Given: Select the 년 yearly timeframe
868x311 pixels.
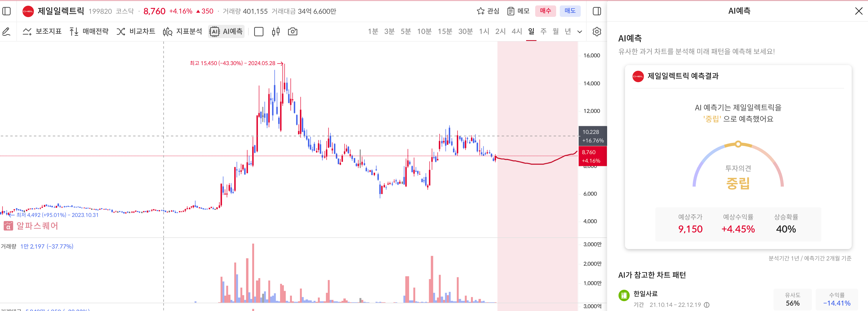Looking at the screenshot, I should pos(568,31).
